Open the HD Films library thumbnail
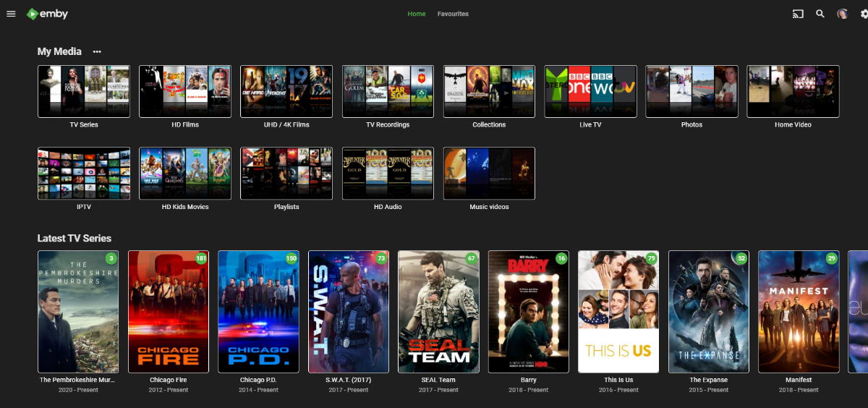The height and width of the screenshot is (408, 868). click(x=185, y=91)
